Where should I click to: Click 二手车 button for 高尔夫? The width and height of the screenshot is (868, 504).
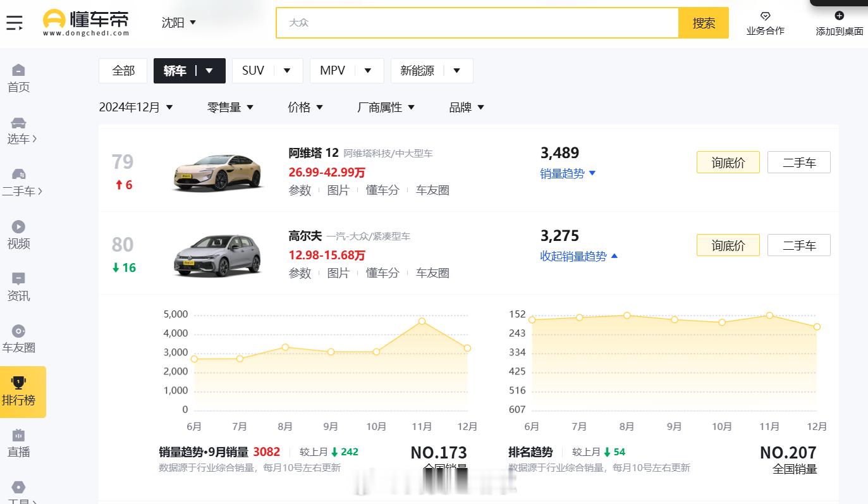[799, 245]
